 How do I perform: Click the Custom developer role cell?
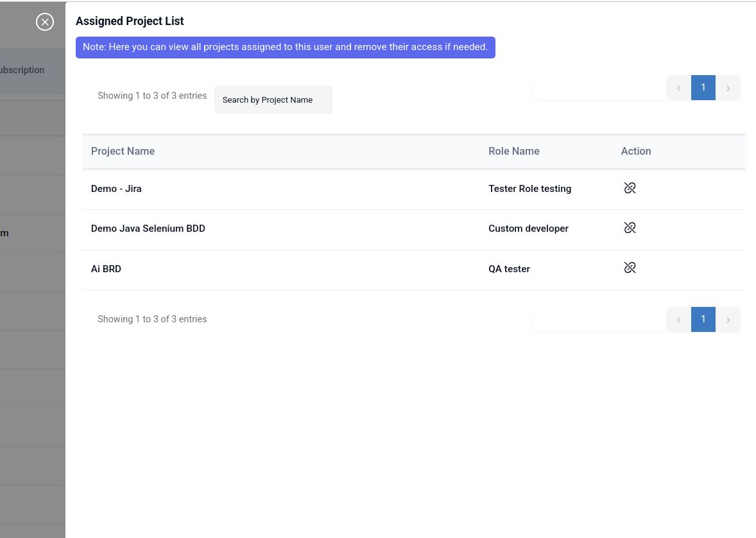tap(528, 229)
